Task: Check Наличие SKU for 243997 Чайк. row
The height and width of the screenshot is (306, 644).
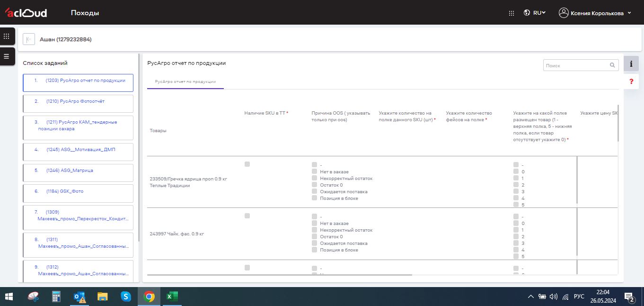Action: [247, 216]
